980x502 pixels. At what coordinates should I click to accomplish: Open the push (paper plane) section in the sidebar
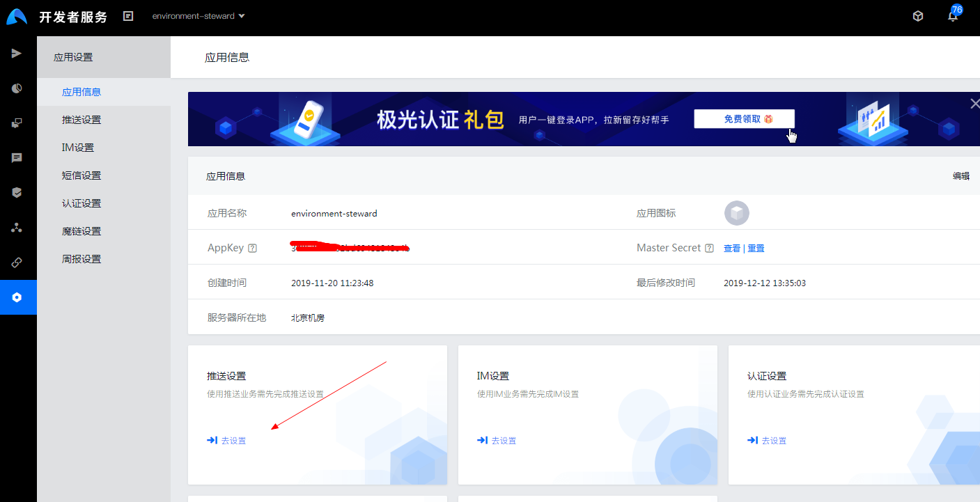17,54
